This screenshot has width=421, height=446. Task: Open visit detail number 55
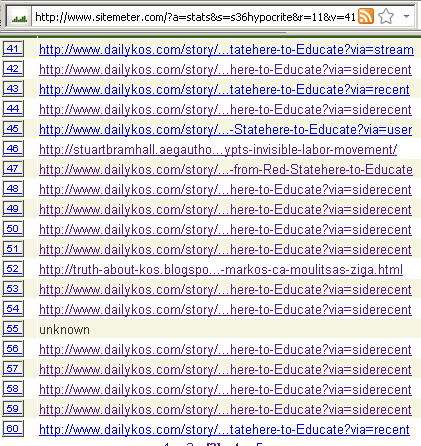coord(13,329)
